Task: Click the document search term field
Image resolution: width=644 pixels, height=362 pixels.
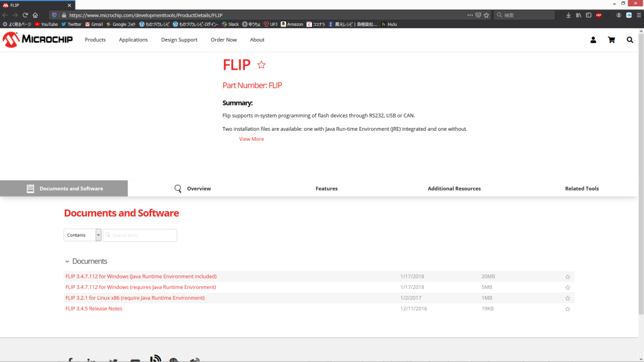Action: (140, 235)
